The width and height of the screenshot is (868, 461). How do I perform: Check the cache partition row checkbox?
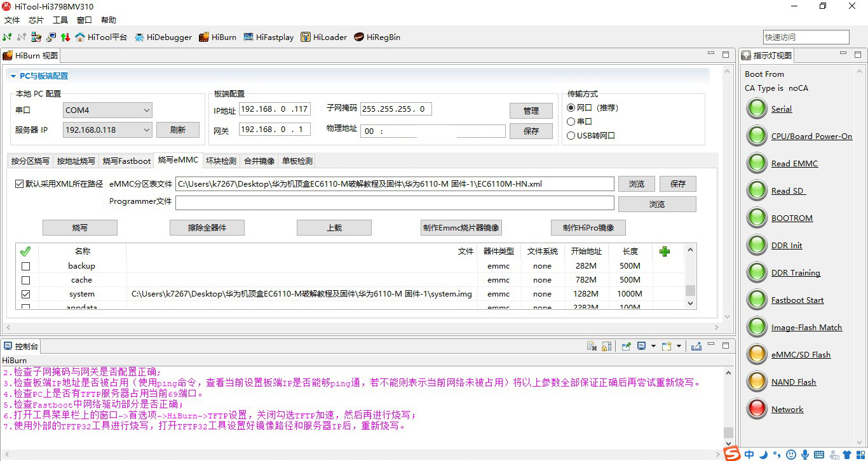pos(25,280)
